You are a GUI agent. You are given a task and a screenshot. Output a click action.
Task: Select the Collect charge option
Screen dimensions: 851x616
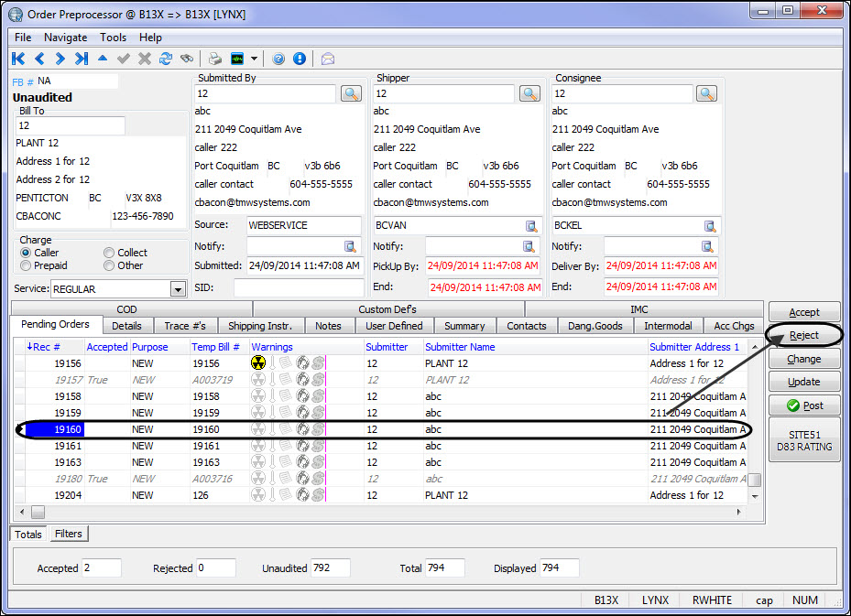109,253
